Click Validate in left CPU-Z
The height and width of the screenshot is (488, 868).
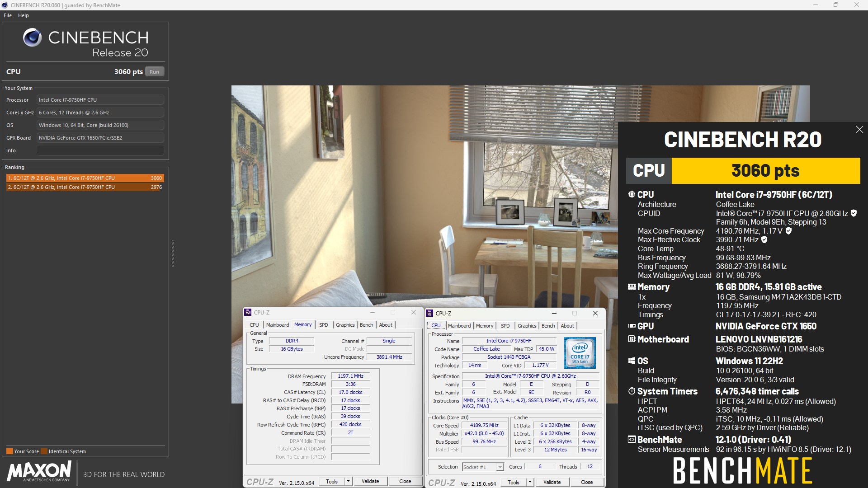[x=370, y=481]
